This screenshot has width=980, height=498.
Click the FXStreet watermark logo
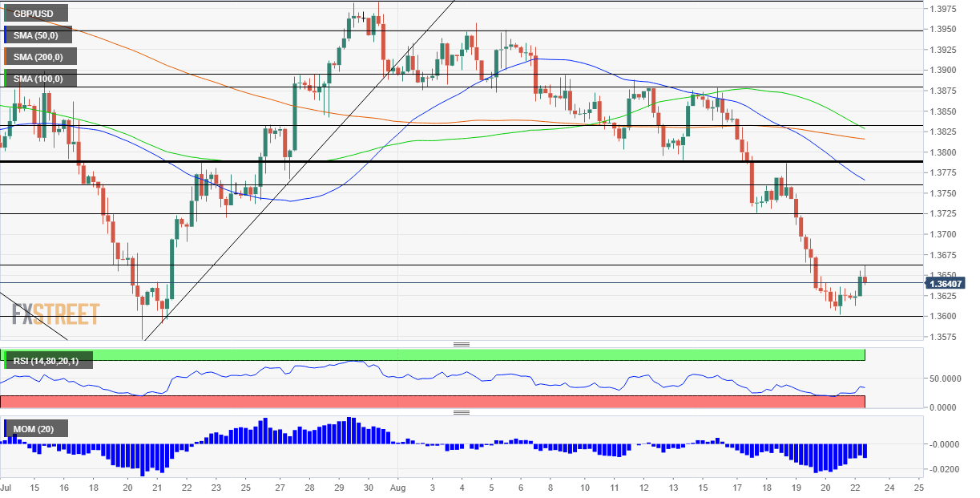pos(55,314)
